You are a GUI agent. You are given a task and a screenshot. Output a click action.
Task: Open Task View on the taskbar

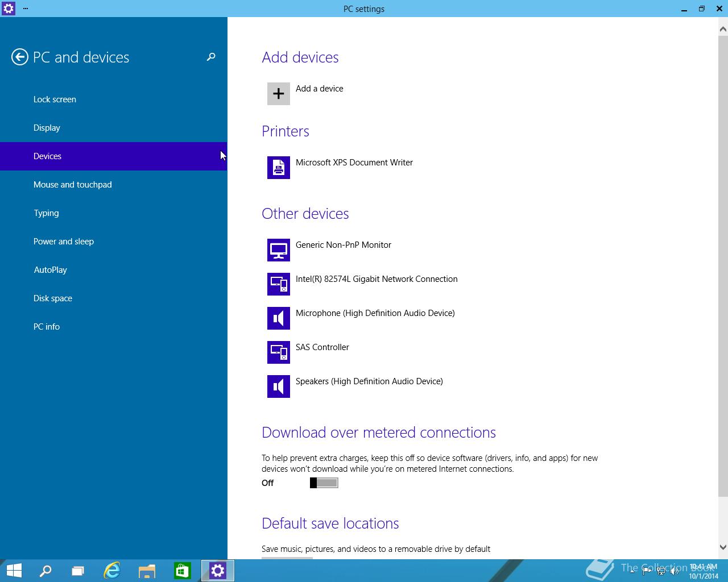[x=78, y=571]
